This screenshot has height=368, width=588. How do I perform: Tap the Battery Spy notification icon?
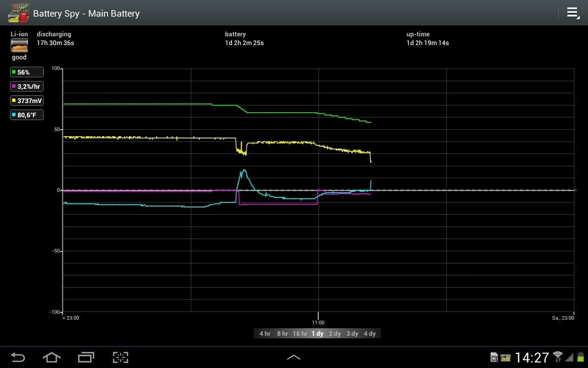506,357
